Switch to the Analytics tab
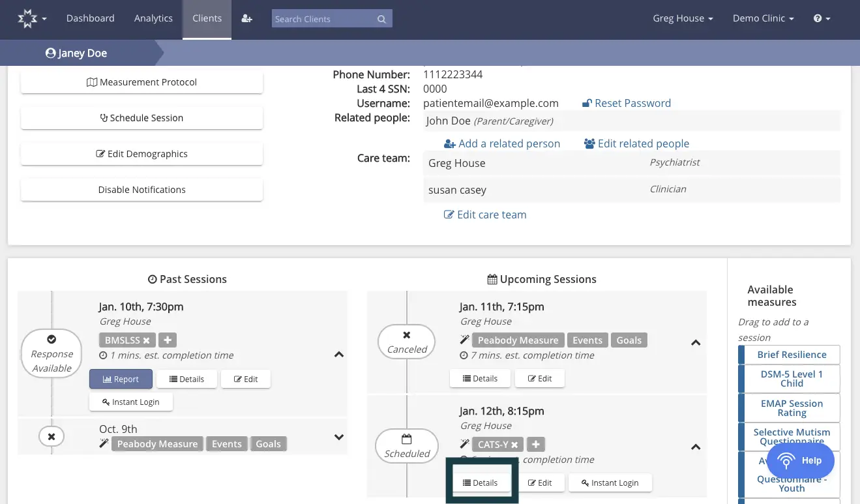Image resolution: width=860 pixels, height=504 pixels. click(x=153, y=18)
